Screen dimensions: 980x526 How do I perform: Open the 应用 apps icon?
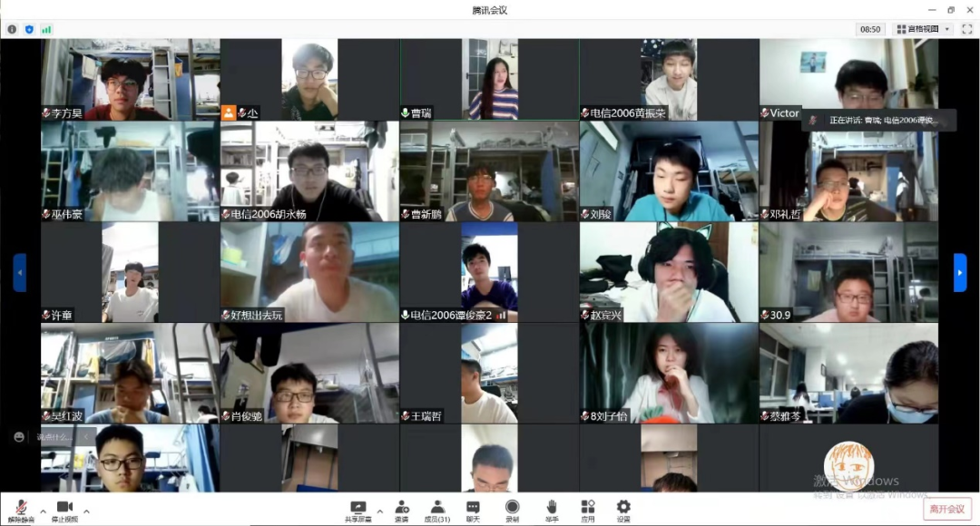coord(587,511)
